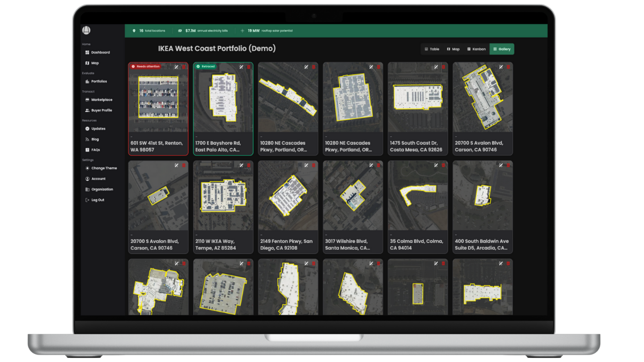Click the Needs attention status badge
644x362 pixels.
[x=145, y=67]
